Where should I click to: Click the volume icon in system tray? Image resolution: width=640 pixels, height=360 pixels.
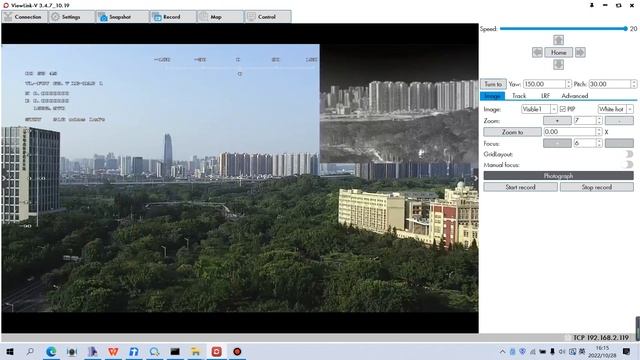click(562, 351)
